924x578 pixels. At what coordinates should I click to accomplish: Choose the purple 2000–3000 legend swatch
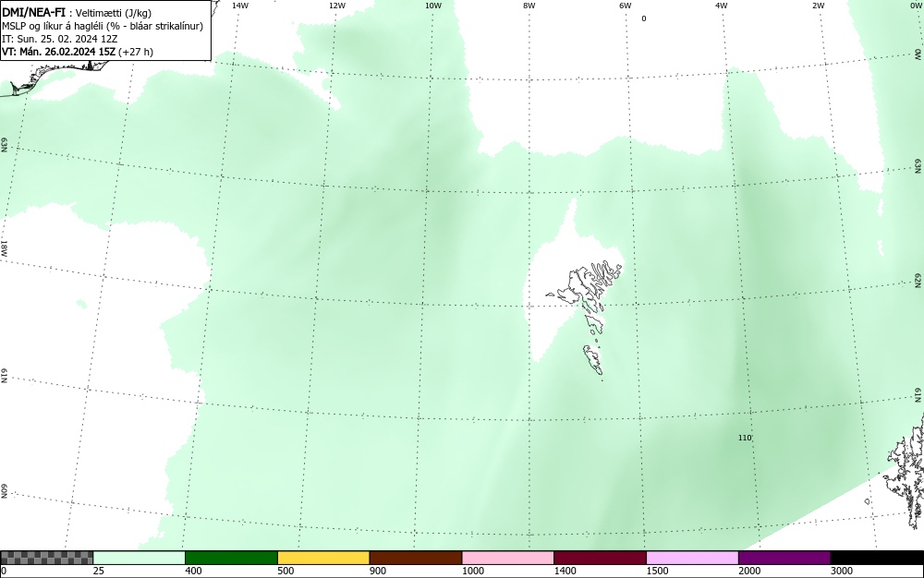click(784, 558)
